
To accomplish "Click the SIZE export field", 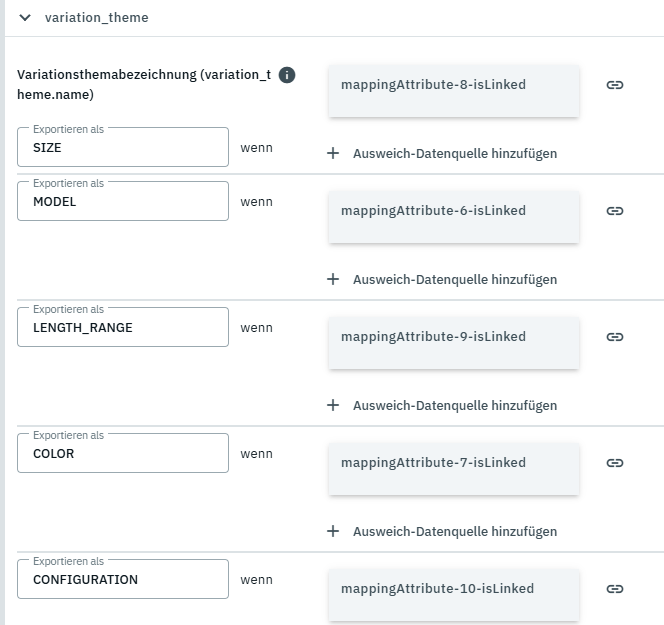I will 123,148.
